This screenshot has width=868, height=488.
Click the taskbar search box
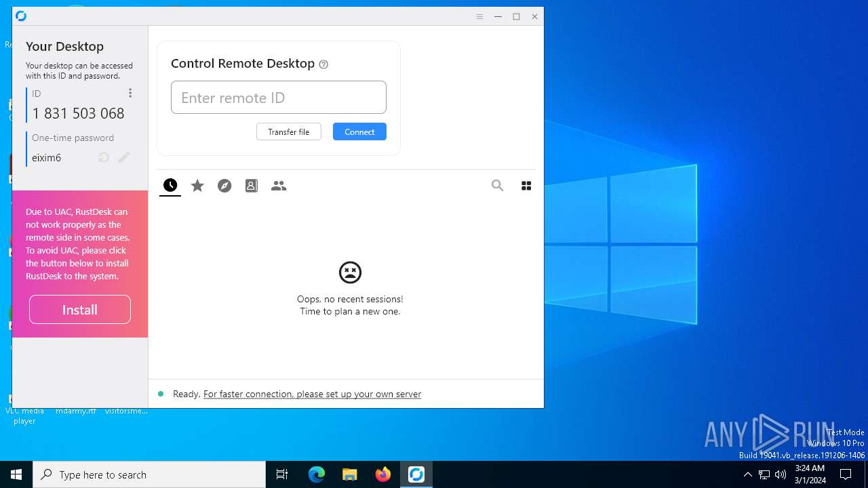pyautogui.click(x=149, y=474)
